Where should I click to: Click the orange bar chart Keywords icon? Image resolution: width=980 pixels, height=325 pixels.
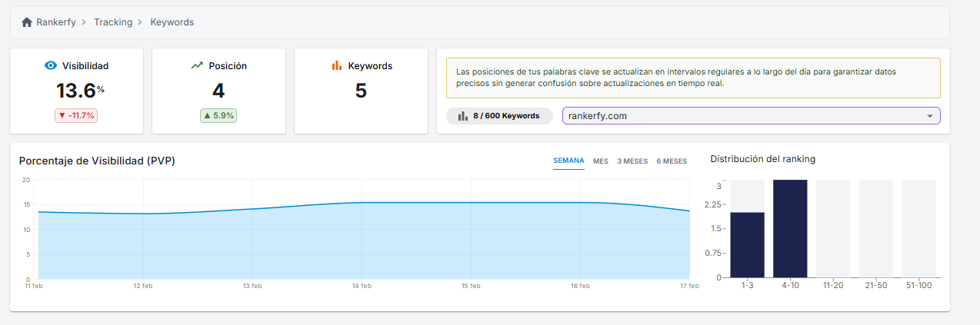click(x=337, y=66)
